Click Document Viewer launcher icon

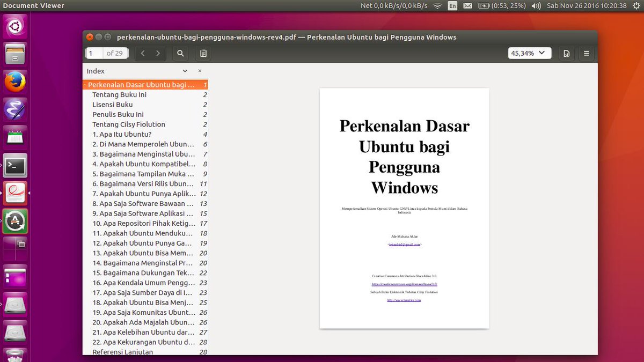pos(15,193)
